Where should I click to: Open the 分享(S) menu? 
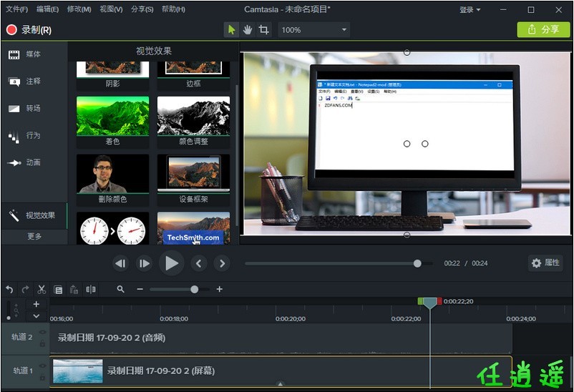point(142,9)
